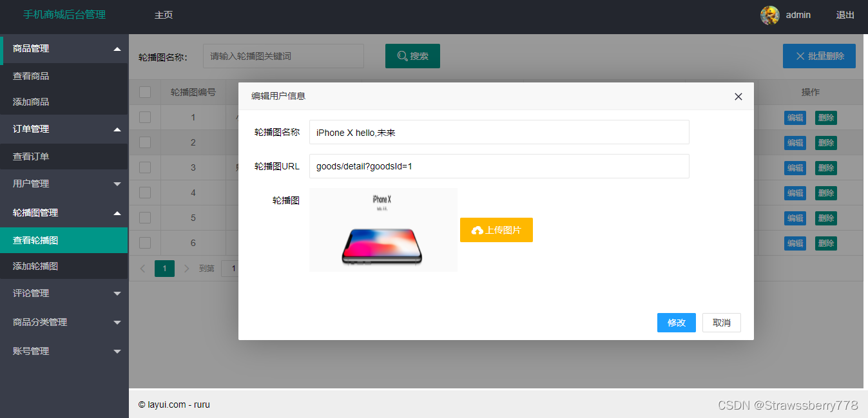This screenshot has height=418, width=868.
Task: Click the 操作 column header
Action: 811,92
